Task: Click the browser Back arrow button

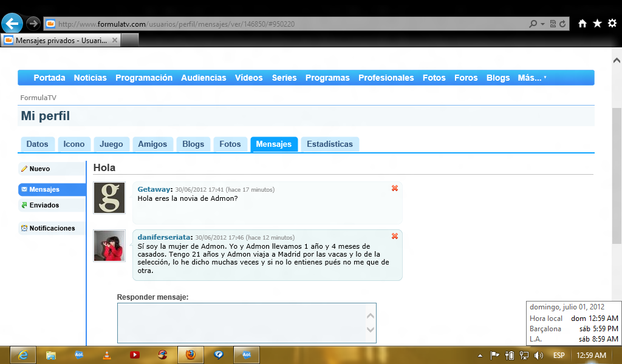Action: (x=12, y=24)
